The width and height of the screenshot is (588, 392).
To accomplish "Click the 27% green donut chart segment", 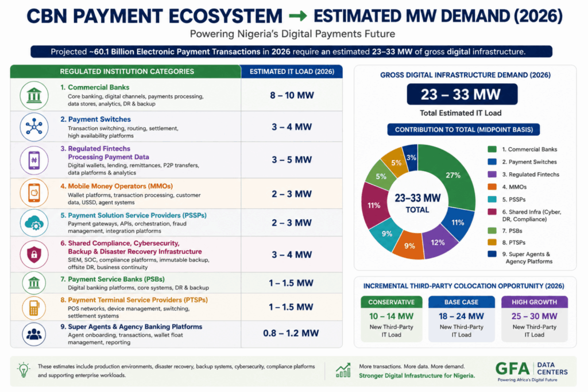I will 452,174.
